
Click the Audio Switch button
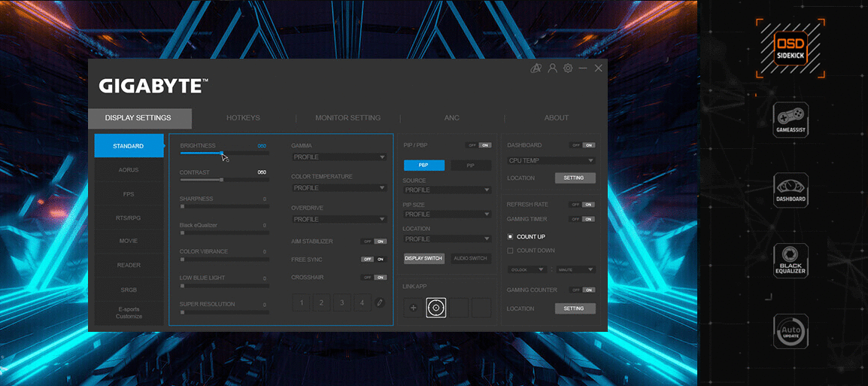(471, 259)
